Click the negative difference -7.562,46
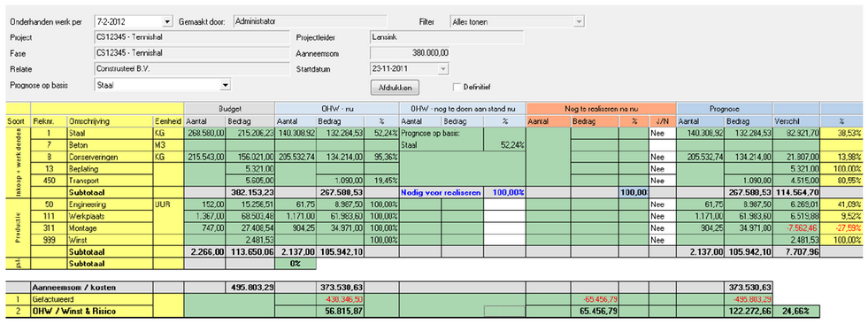Screen dimensions: 868x324 [x=796, y=228]
